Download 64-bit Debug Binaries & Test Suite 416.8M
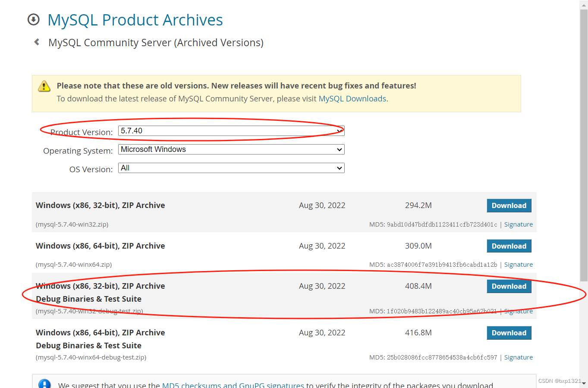 tap(509, 333)
